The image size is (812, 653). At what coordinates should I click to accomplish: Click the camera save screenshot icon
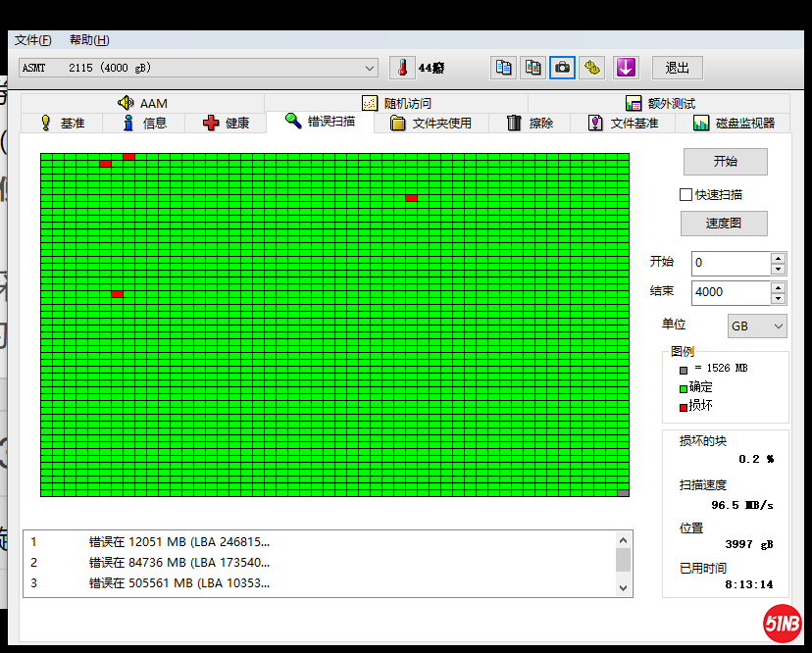click(x=562, y=68)
